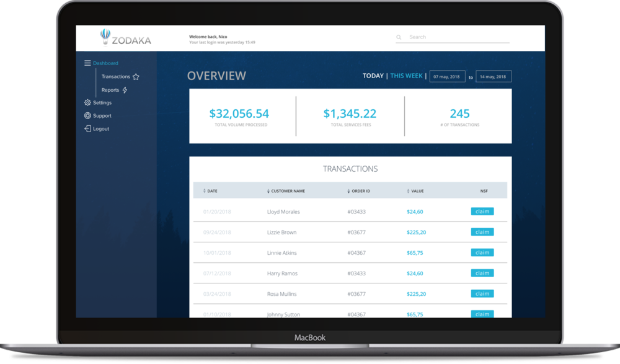The height and width of the screenshot is (364, 620).
Task: Open the Dashboard menu item
Action: click(105, 63)
